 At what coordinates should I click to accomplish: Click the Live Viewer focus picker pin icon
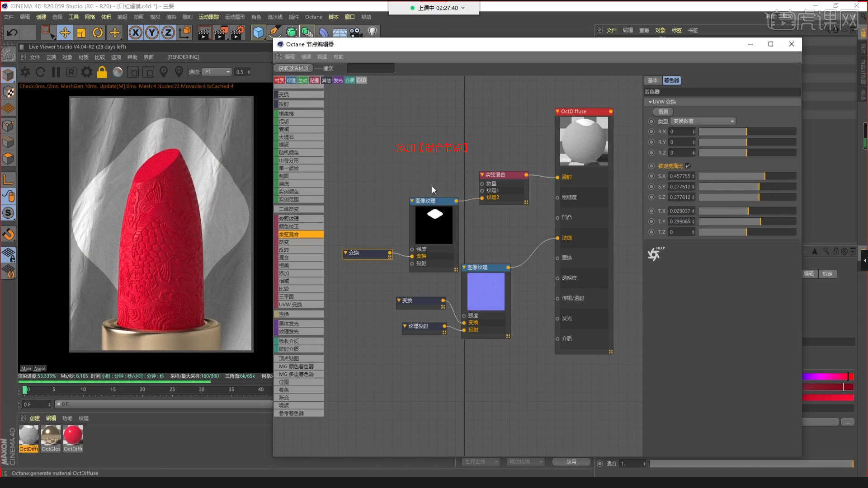pyautogui.click(x=164, y=72)
